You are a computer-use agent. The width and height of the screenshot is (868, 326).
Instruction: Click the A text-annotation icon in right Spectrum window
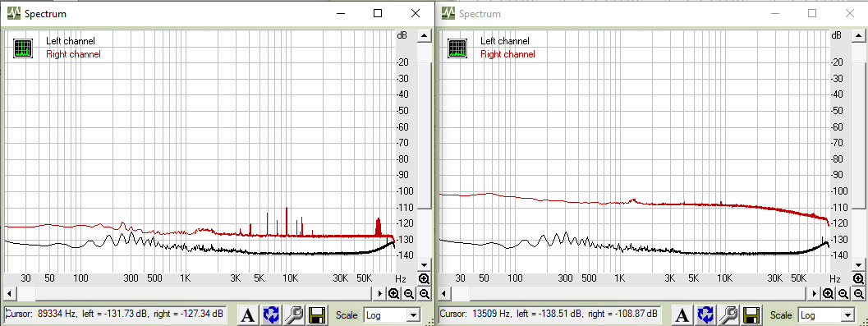pyautogui.click(x=682, y=315)
